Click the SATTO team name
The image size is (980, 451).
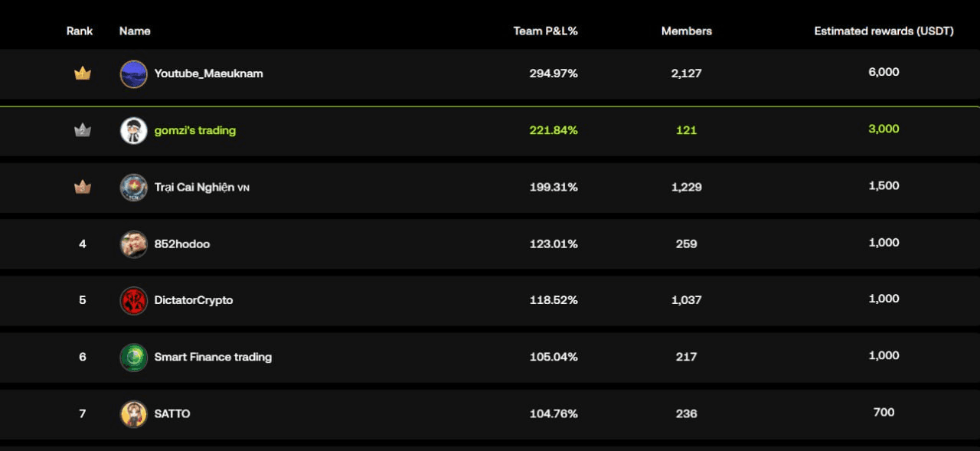click(x=172, y=413)
